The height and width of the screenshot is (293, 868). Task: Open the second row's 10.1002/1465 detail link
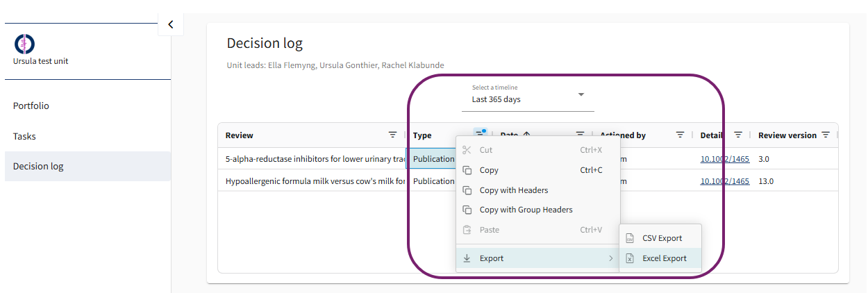pyautogui.click(x=724, y=181)
